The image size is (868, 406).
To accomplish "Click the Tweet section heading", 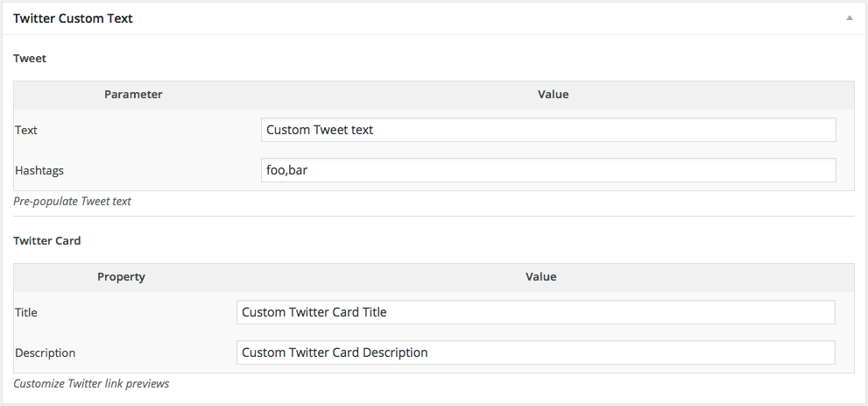I will (30, 58).
